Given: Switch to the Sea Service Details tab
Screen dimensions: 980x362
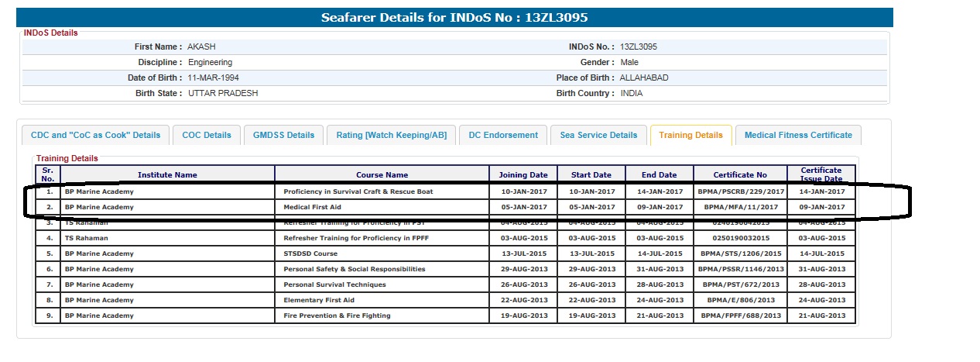Looking at the screenshot, I should click(598, 135).
